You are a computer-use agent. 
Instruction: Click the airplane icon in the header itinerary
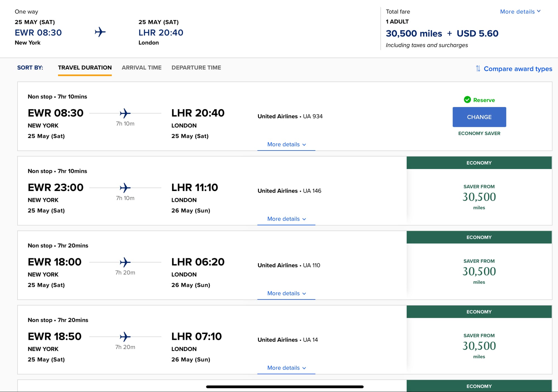(100, 32)
